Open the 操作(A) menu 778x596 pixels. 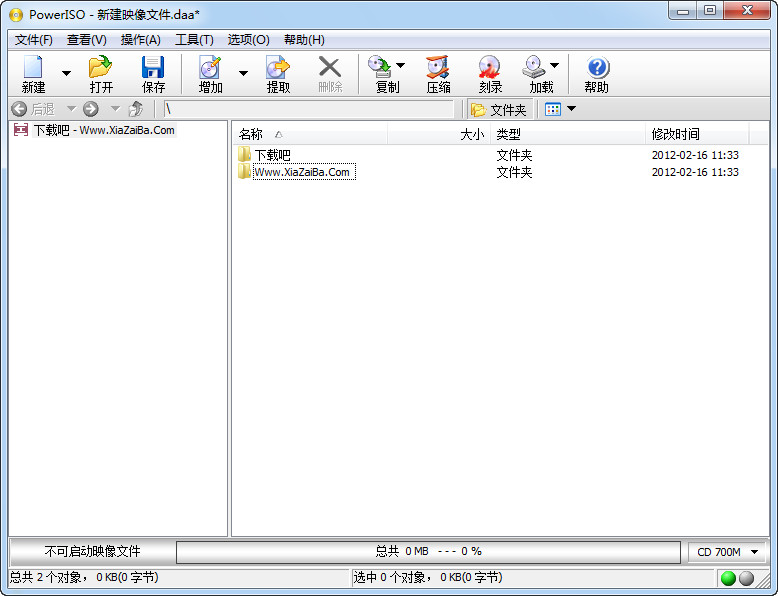[140, 40]
